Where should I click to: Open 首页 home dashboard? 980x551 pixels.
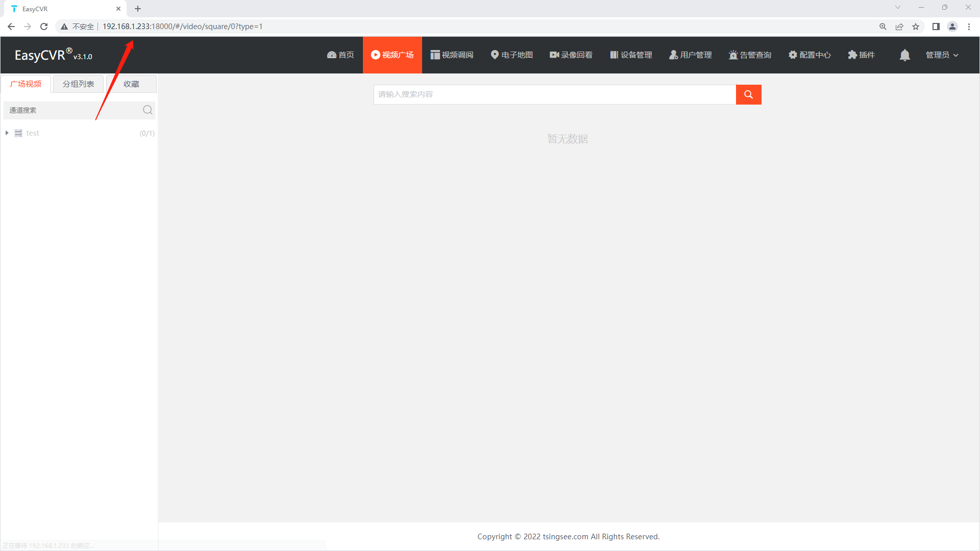340,55
